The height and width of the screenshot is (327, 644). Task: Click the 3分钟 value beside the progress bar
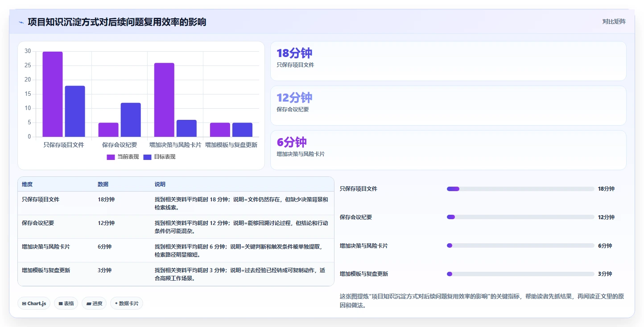605,274
